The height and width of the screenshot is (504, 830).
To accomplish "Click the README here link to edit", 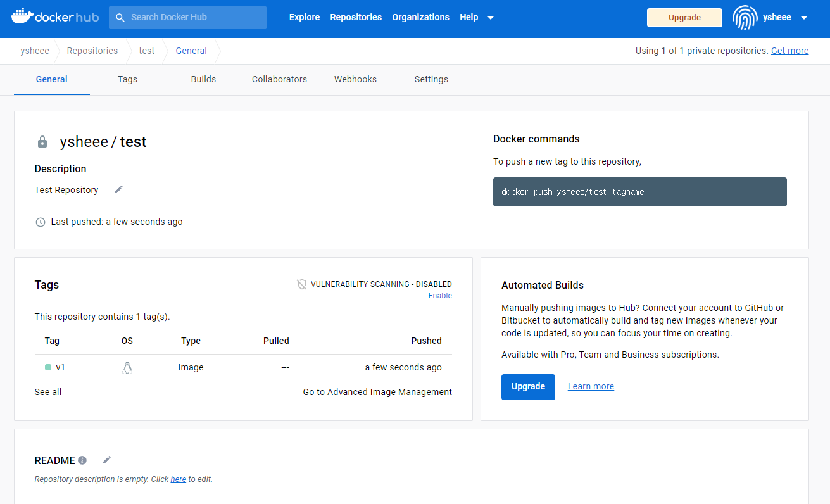I will [x=179, y=479].
